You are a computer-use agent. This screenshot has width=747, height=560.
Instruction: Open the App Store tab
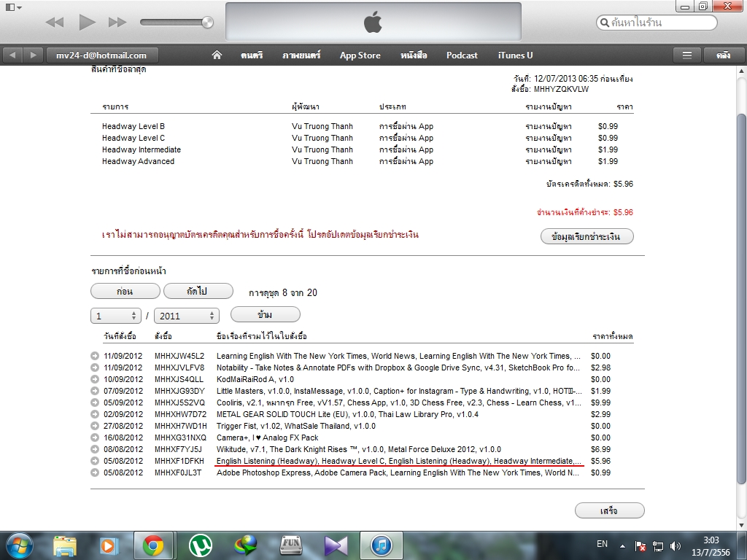point(360,55)
